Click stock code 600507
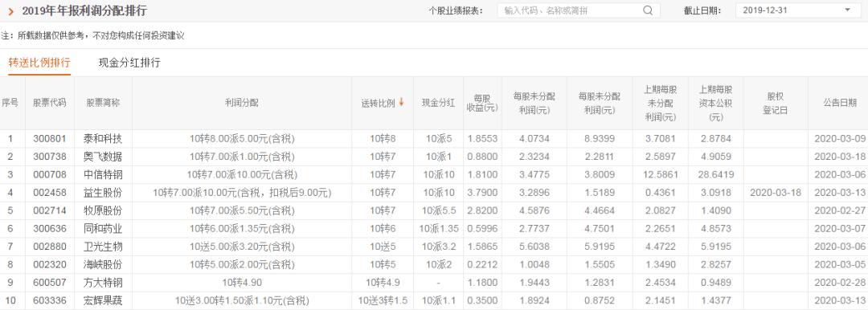 pos(50,283)
